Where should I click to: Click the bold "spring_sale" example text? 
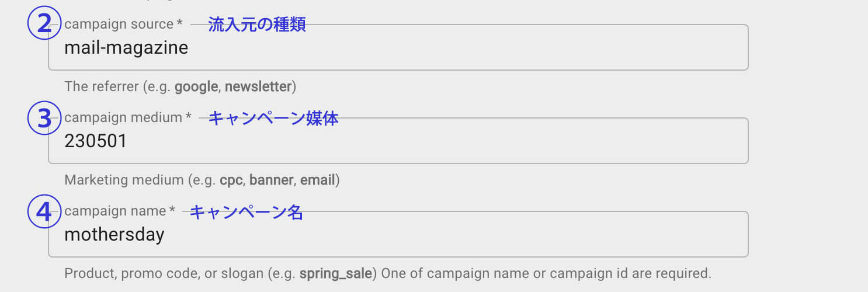(336, 273)
